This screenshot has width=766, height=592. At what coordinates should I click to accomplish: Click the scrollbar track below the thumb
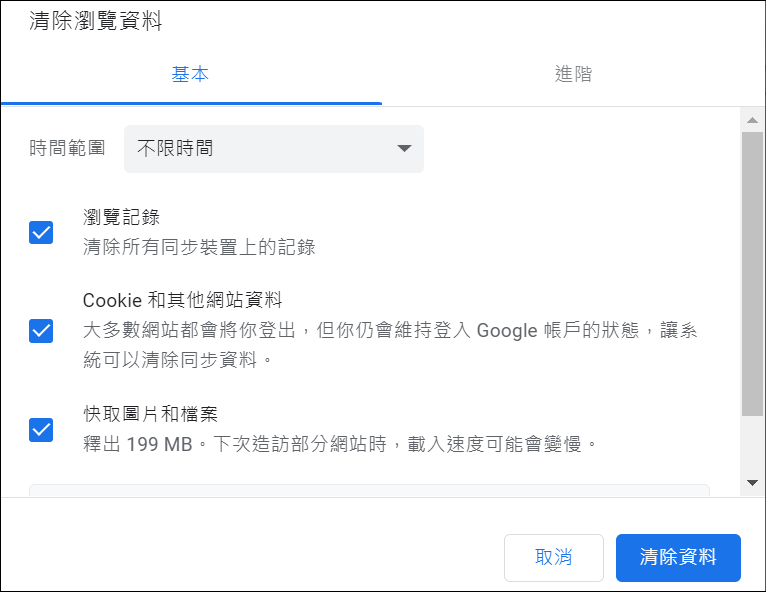click(752, 445)
